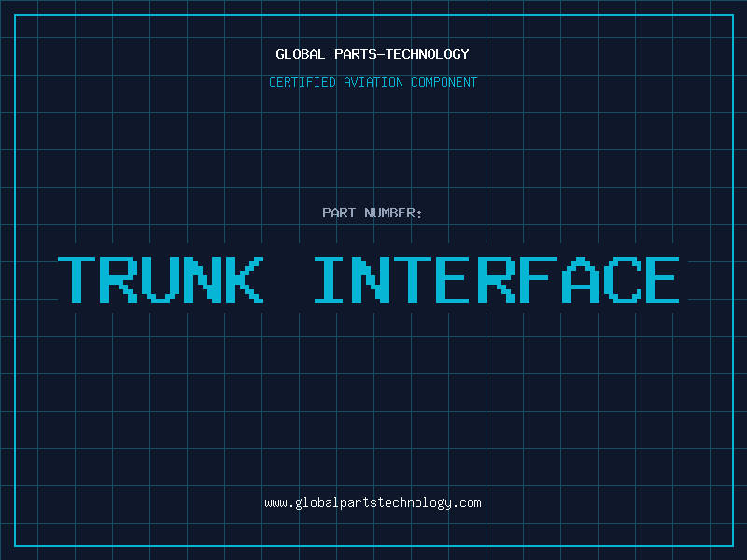Click the final "E" of INTERFACE

(x=662, y=279)
